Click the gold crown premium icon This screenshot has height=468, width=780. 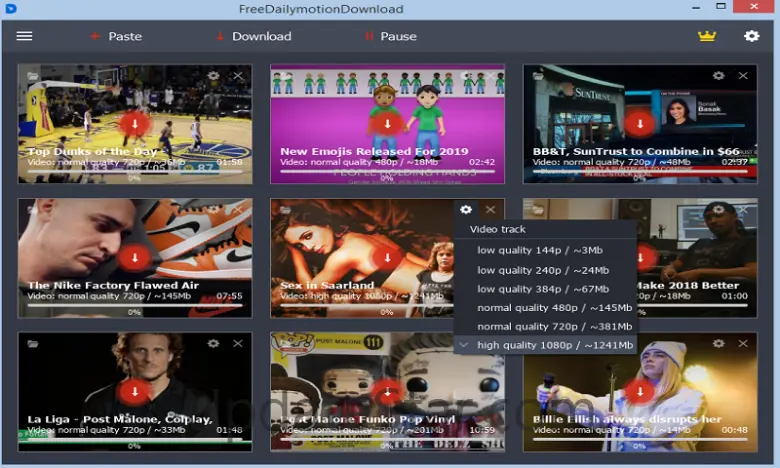tap(707, 36)
